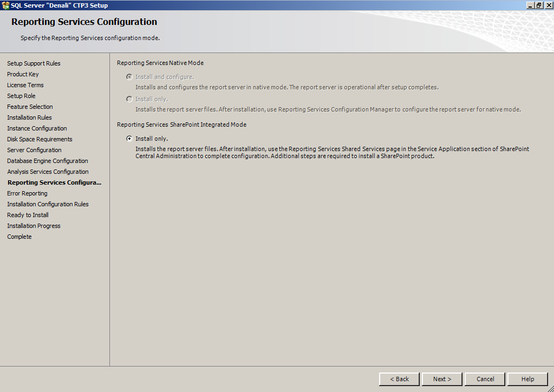Select Installation Configuration Rules step
This screenshot has height=392, width=554.
(48, 204)
